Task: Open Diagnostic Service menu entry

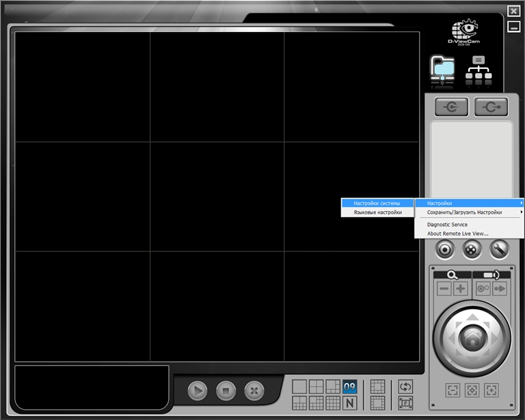Action: (x=447, y=224)
